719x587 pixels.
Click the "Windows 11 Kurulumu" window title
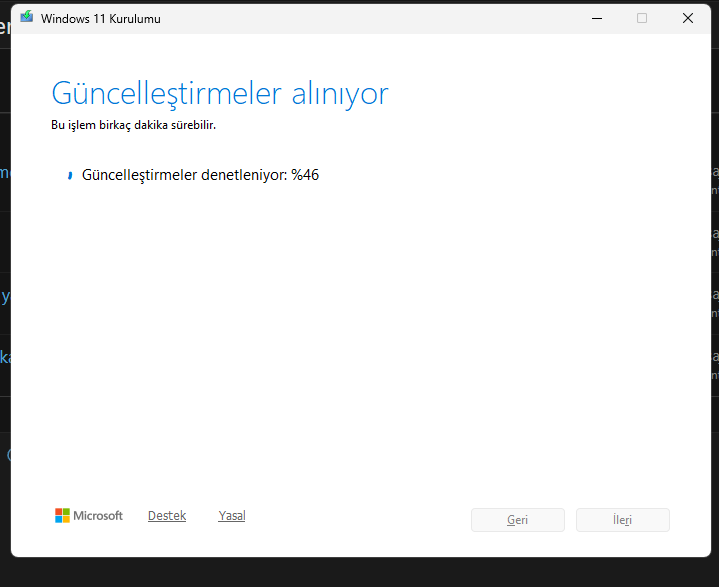point(100,19)
